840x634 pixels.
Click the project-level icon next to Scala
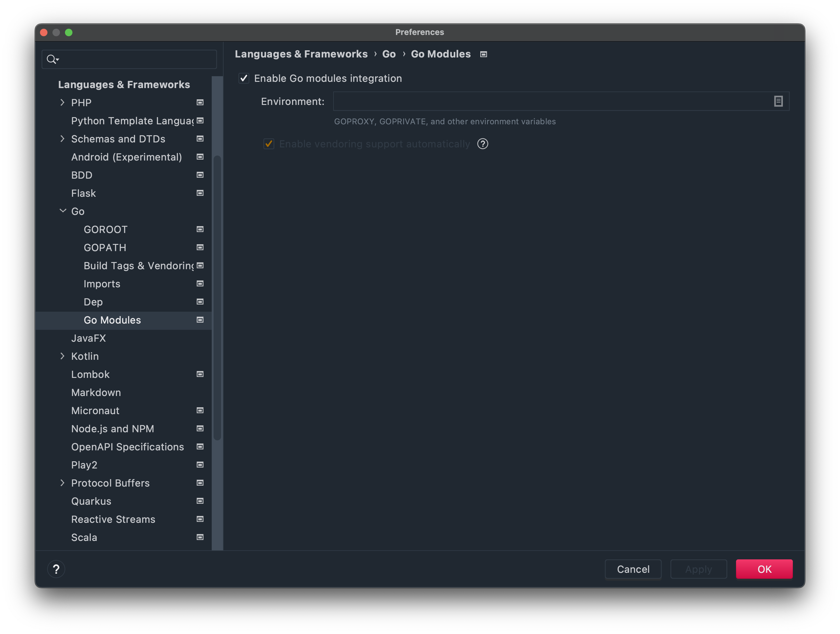(200, 537)
